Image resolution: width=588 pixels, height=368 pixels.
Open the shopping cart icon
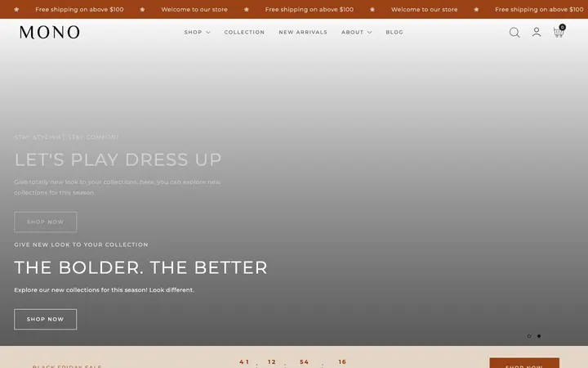[559, 32]
